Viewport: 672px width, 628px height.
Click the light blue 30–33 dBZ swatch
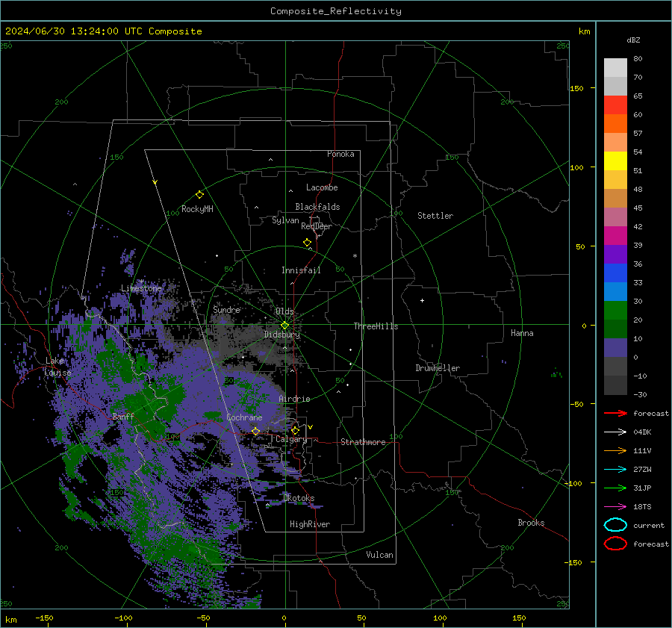point(615,292)
